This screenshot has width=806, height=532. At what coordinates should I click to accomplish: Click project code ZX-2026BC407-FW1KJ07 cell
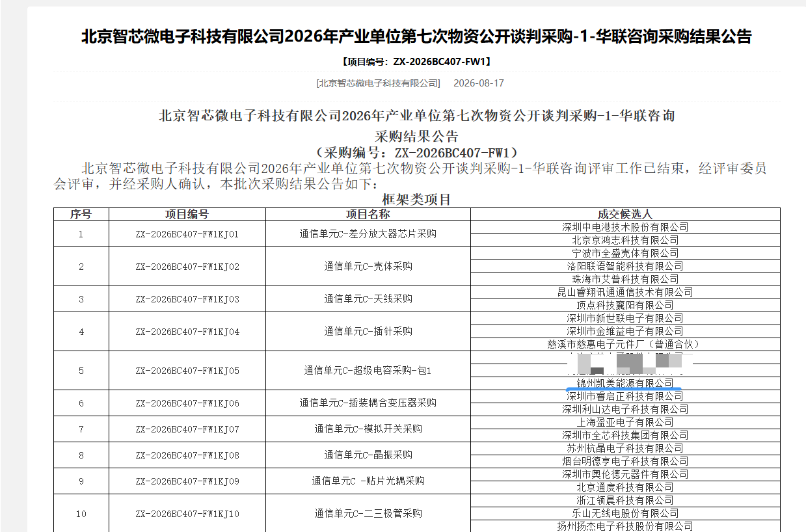tap(187, 429)
